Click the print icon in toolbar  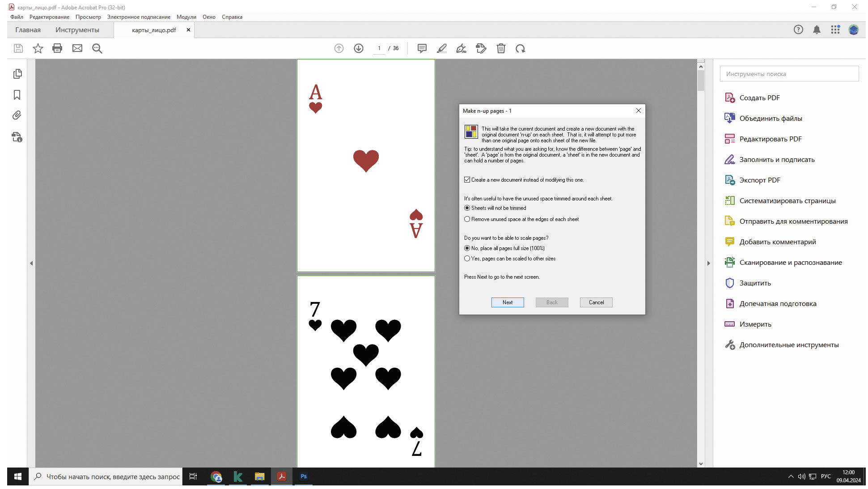tap(57, 48)
